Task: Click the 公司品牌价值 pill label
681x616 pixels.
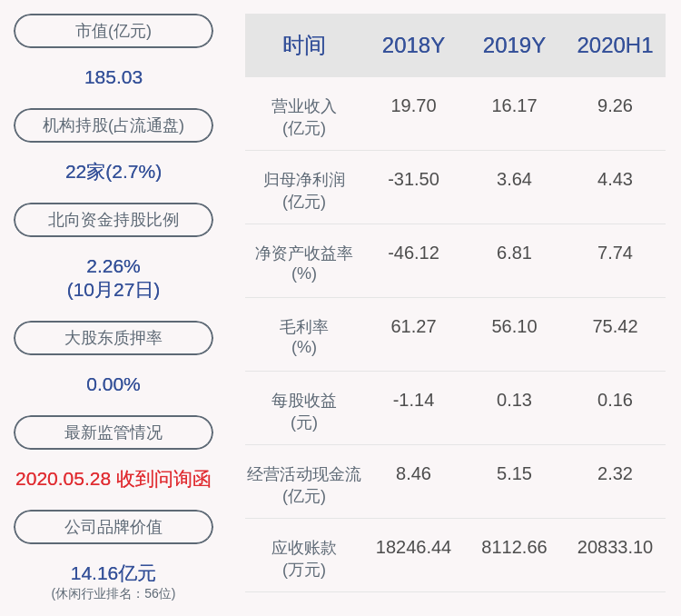Action: pos(113,527)
